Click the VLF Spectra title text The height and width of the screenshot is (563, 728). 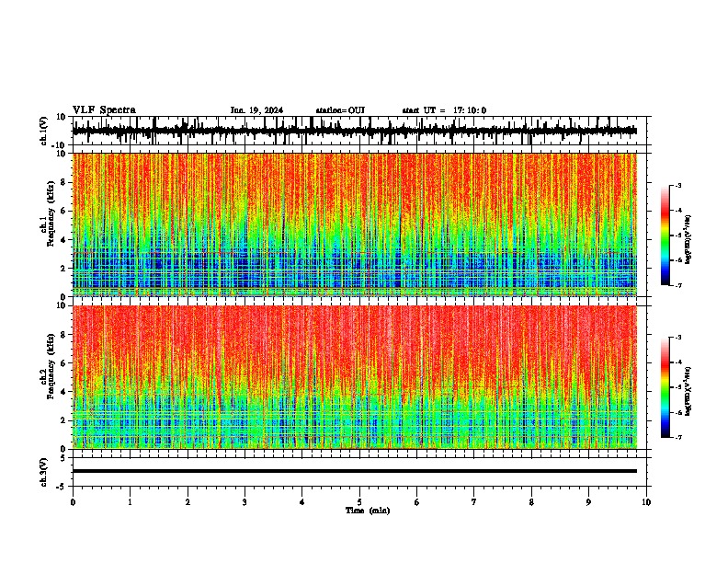click(x=104, y=110)
